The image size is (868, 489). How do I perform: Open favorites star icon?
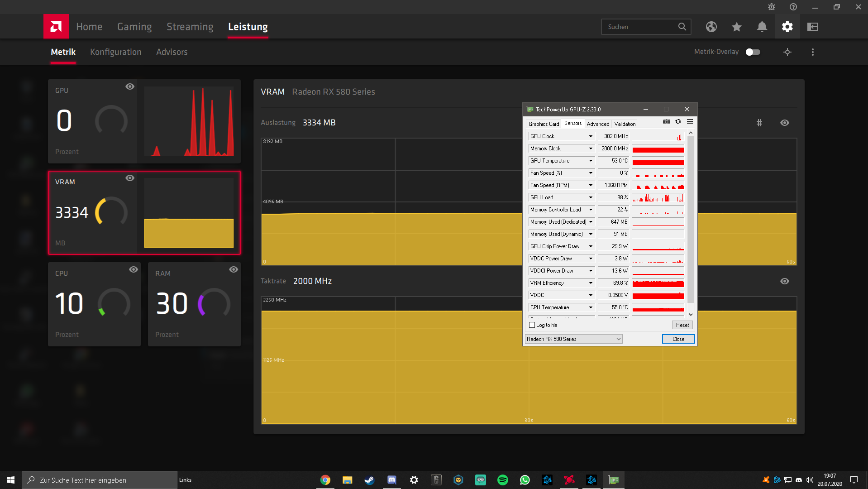pyautogui.click(x=737, y=27)
